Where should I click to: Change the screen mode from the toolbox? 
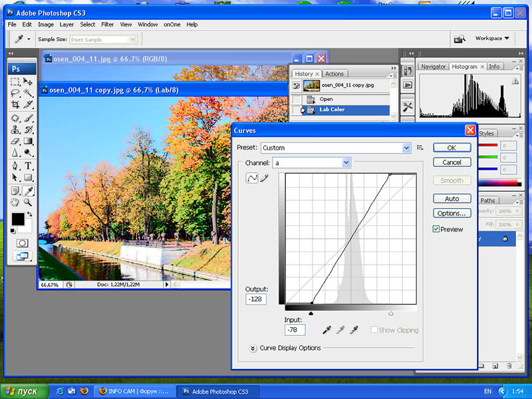[x=22, y=257]
